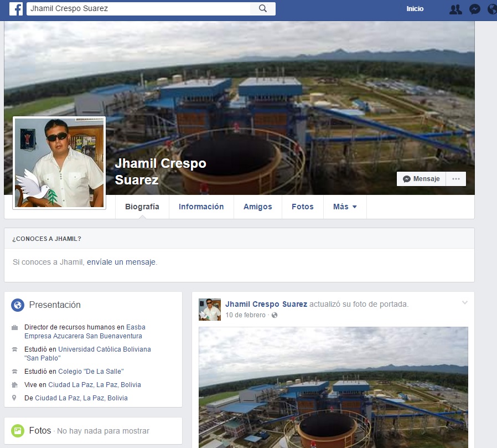Viewport: 497px width, 448px height.
Task: Click the school icon beside Colegio De La Salle
Action: [14, 372]
